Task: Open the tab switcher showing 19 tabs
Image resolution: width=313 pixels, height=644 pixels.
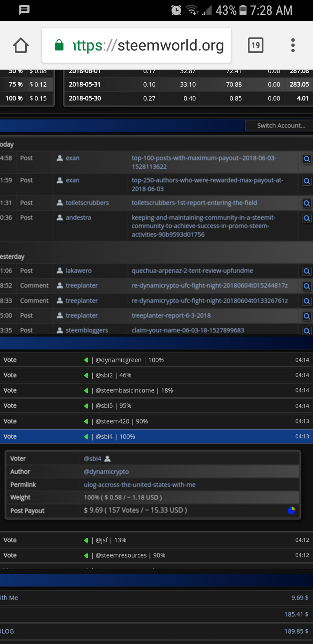Action: (256, 45)
